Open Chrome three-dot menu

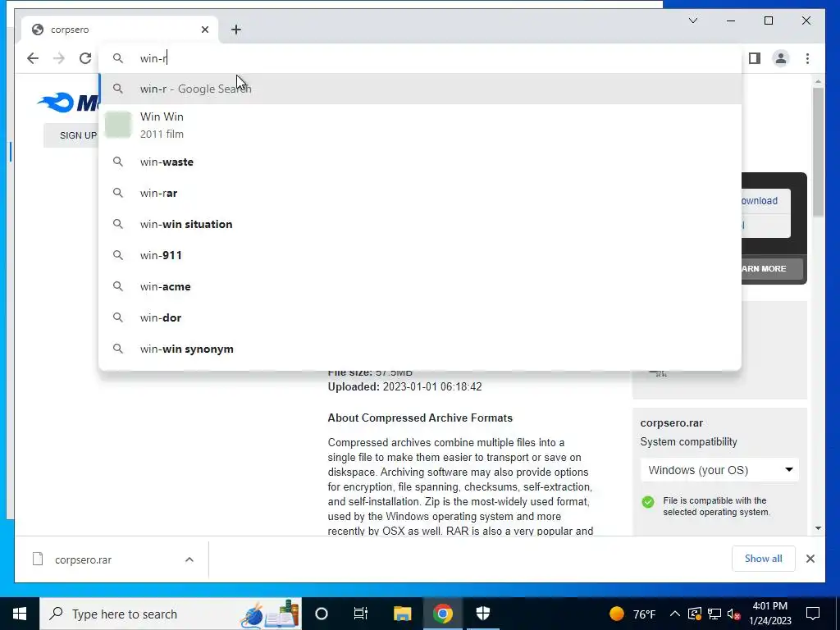click(807, 58)
